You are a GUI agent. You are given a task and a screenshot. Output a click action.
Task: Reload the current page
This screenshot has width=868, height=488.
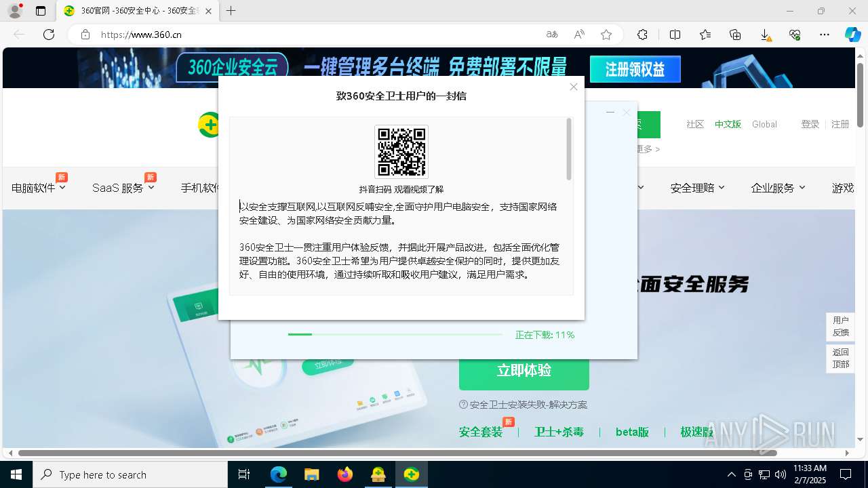point(49,35)
